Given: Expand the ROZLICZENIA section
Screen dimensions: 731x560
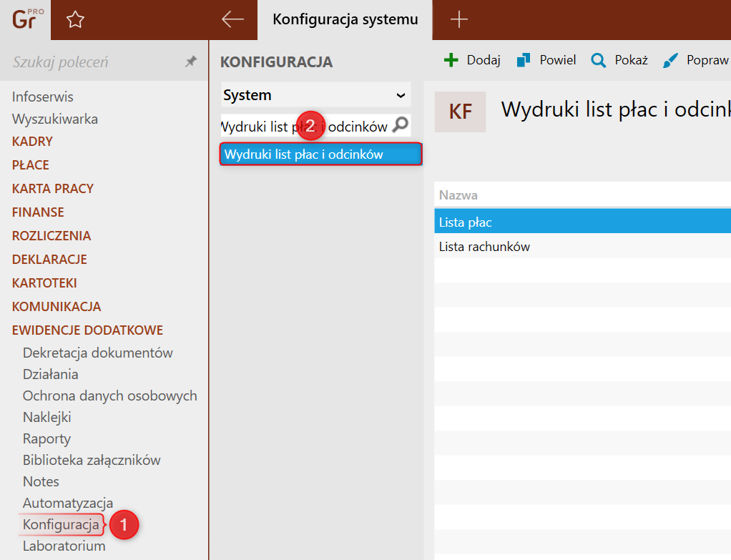Looking at the screenshot, I should (x=51, y=235).
